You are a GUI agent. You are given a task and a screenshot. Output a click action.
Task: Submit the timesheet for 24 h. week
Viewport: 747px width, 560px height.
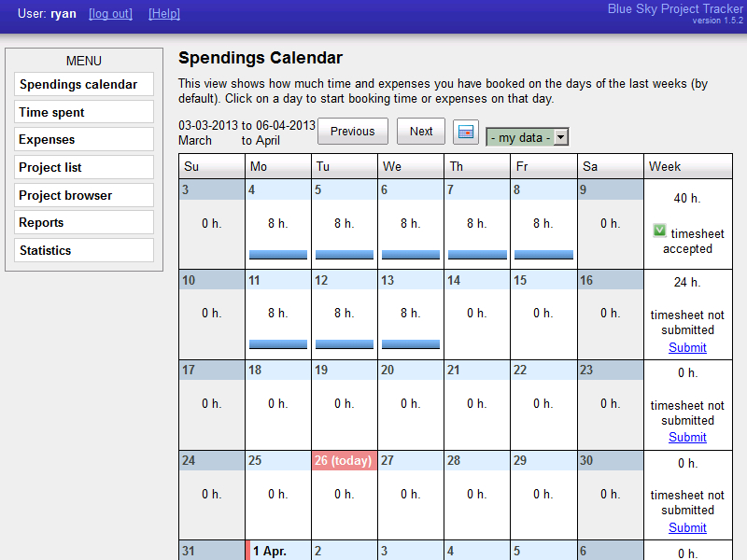coord(687,347)
